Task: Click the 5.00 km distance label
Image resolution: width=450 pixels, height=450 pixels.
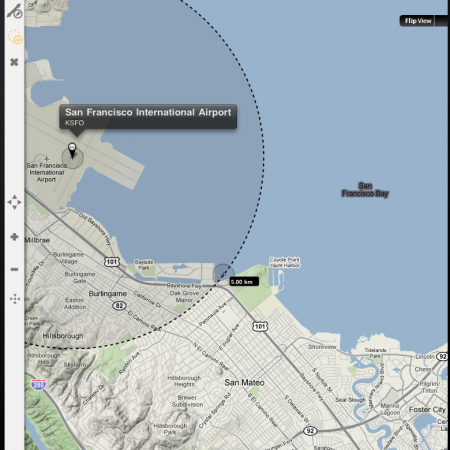Action: (244, 282)
